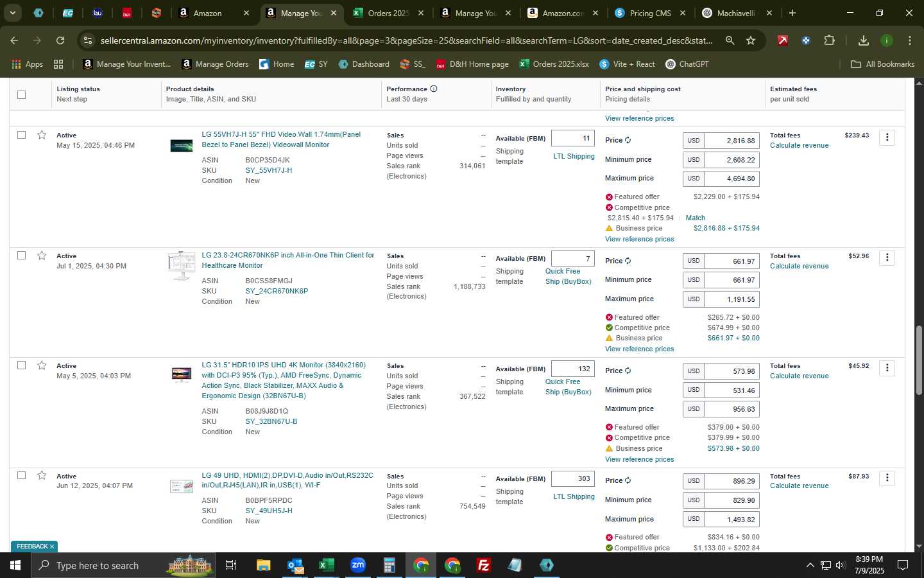
Task: Open the D&H Home page bookmark
Action: (472, 64)
